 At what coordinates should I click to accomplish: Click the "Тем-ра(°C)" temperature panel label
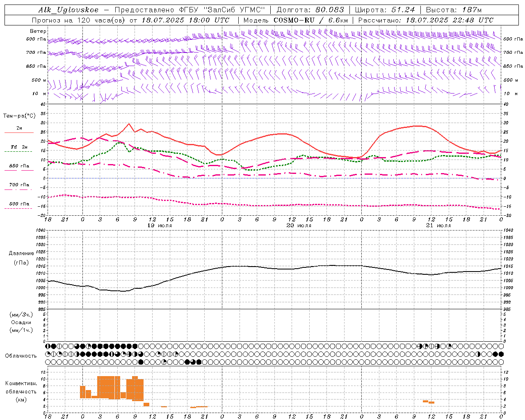(x=19, y=116)
